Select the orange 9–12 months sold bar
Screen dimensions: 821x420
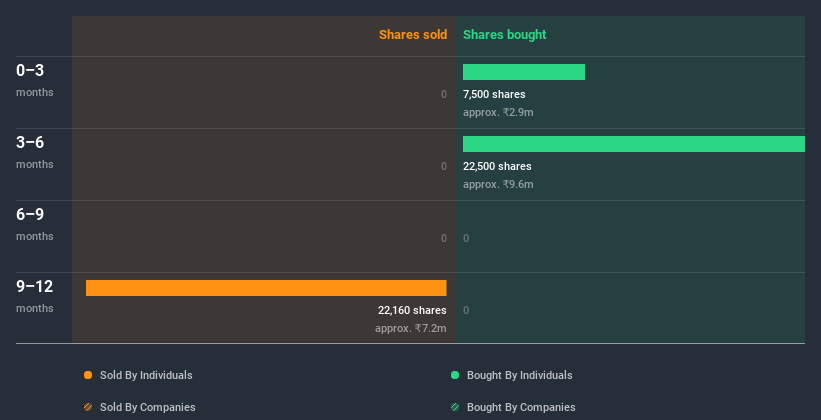point(266,288)
